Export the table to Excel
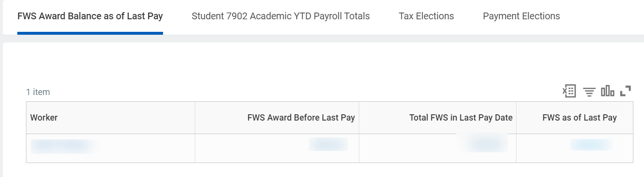The width and height of the screenshot is (644, 177). pyautogui.click(x=569, y=91)
